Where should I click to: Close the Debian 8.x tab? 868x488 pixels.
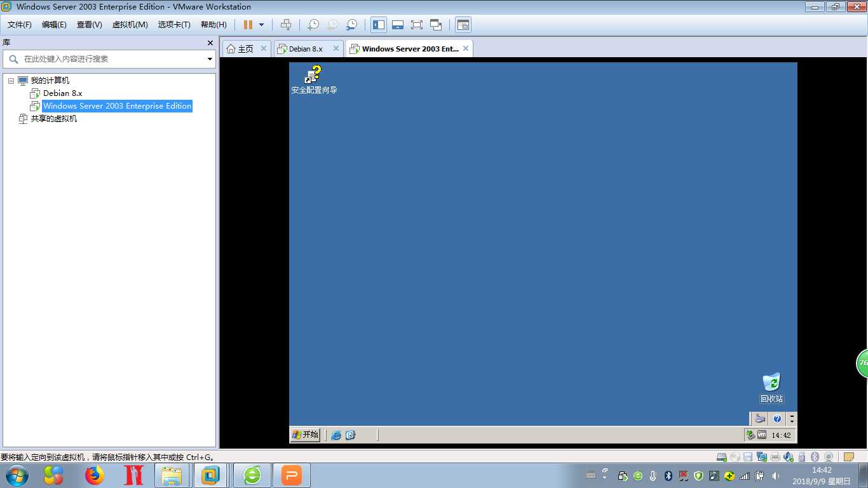[336, 48]
